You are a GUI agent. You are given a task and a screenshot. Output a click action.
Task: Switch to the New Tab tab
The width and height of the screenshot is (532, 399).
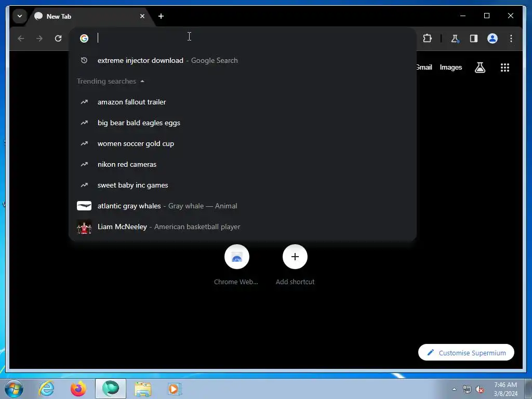90,16
